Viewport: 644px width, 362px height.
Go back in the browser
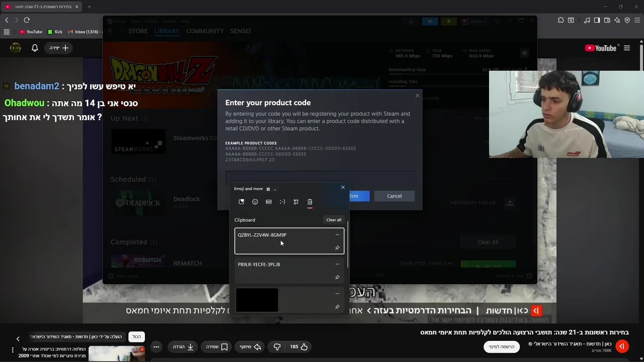pyautogui.click(x=7, y=20)
